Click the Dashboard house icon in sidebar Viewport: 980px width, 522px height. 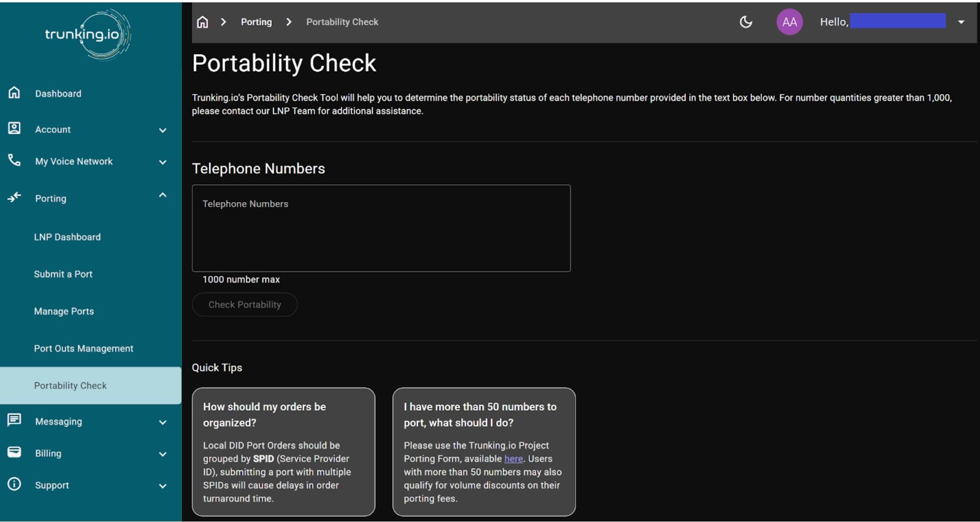(15, 93)
